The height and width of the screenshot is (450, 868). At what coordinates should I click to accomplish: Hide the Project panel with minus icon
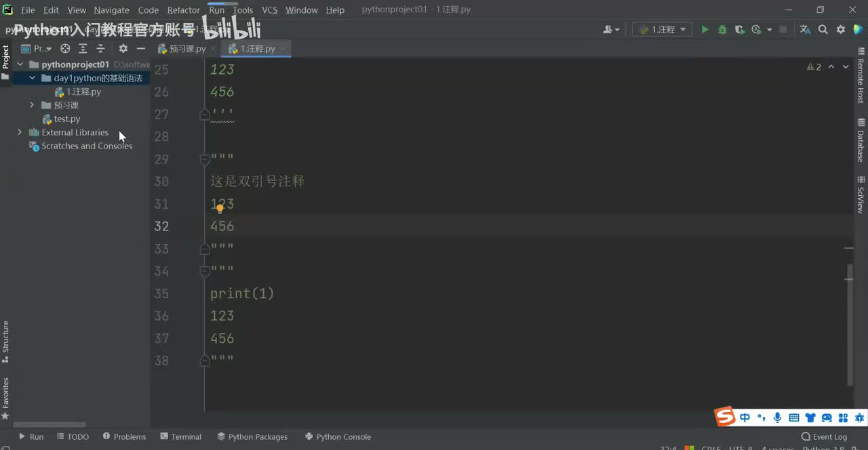pyautogui.click(x=141, y=49)
